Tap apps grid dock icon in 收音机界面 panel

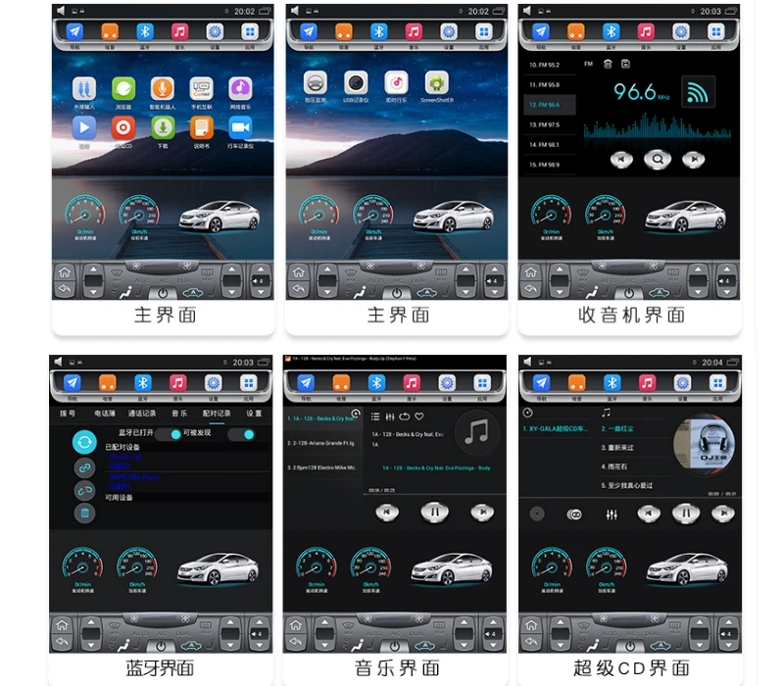(716, 32)
